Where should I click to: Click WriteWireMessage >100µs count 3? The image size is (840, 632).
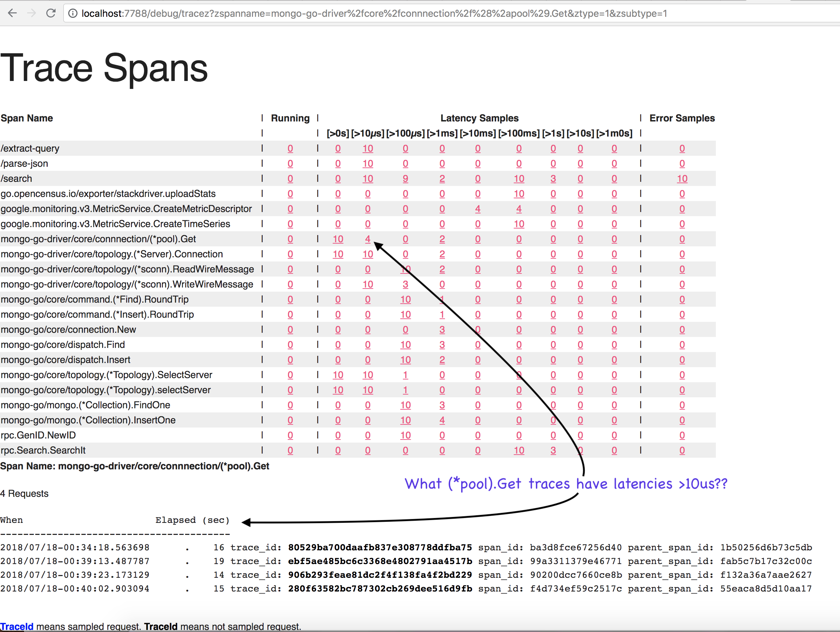(405, 284)
